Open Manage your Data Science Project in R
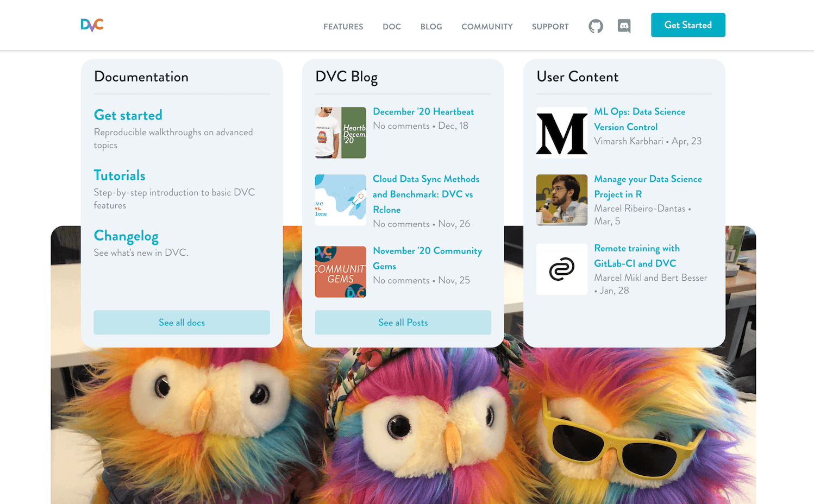 click(648, 186)
